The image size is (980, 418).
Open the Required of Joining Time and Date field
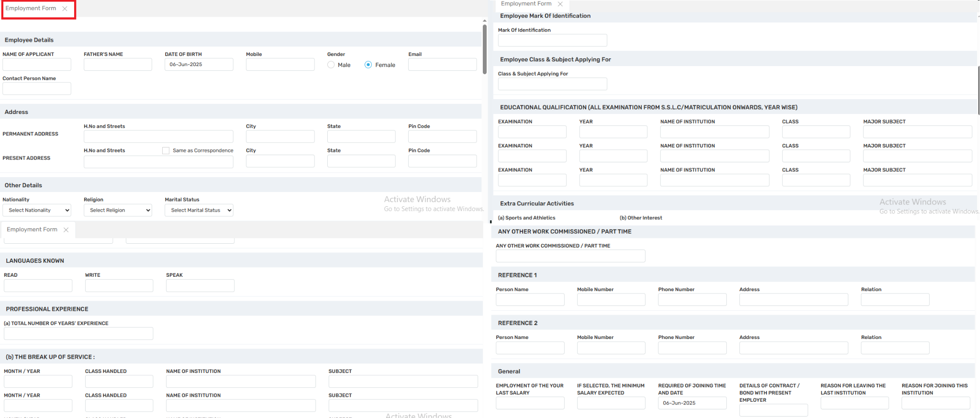[x=692, y=403]
